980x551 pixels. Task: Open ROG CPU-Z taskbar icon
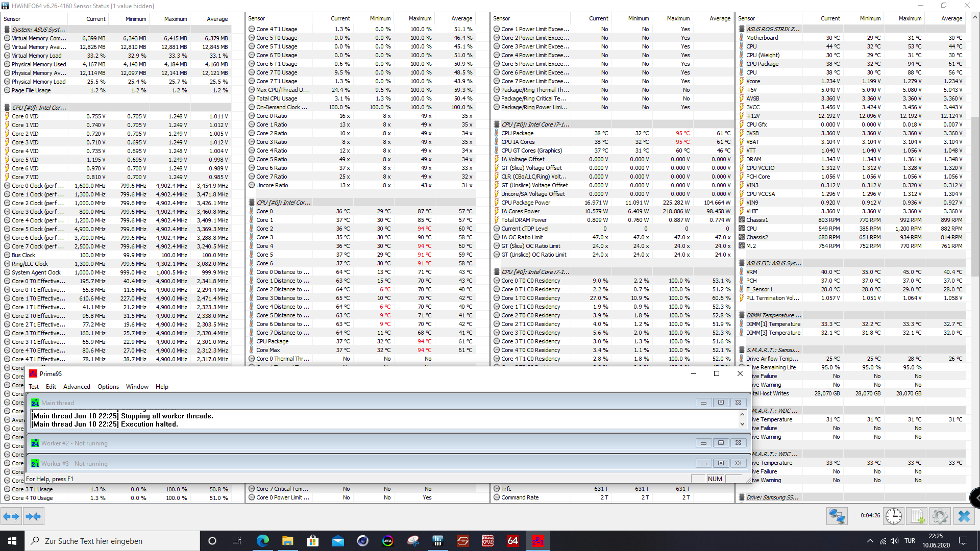coord(487,541)
